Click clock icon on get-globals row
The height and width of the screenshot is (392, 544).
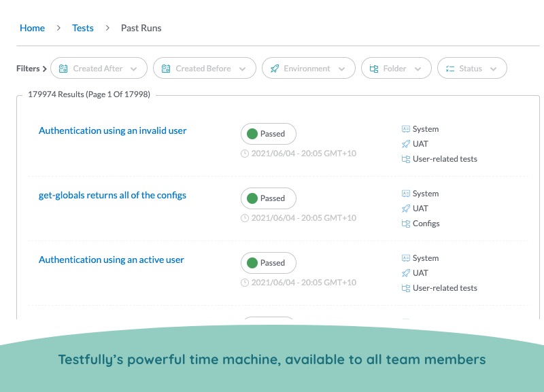tap(245, 218)
